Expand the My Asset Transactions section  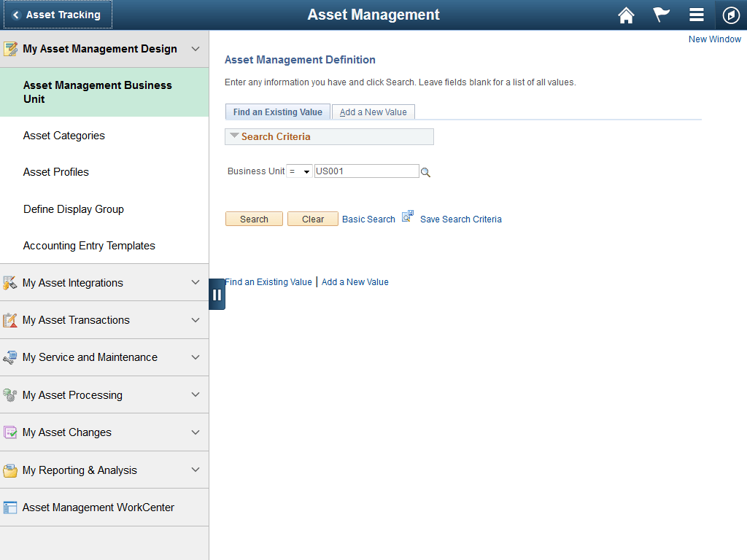(x=195, y=319)
